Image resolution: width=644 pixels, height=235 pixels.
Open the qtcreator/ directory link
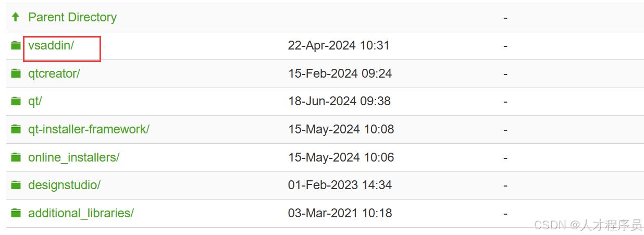[x=54, y=73]
